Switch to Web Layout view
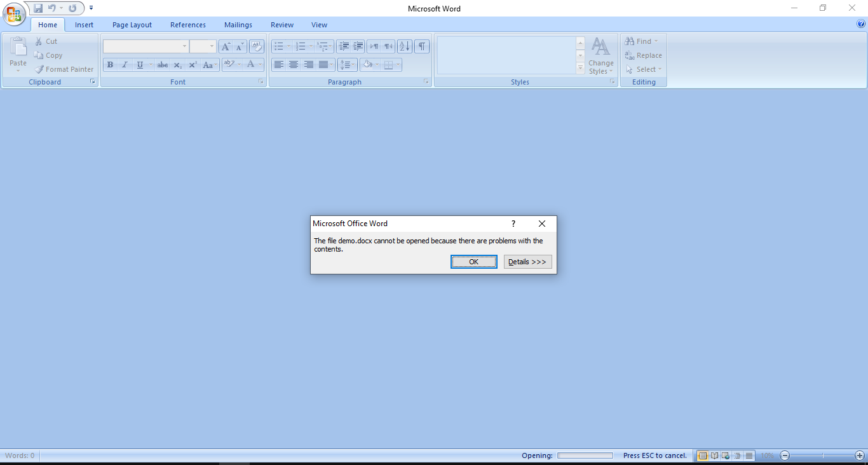This screenshot has width=868, height=465. (725, 455)
